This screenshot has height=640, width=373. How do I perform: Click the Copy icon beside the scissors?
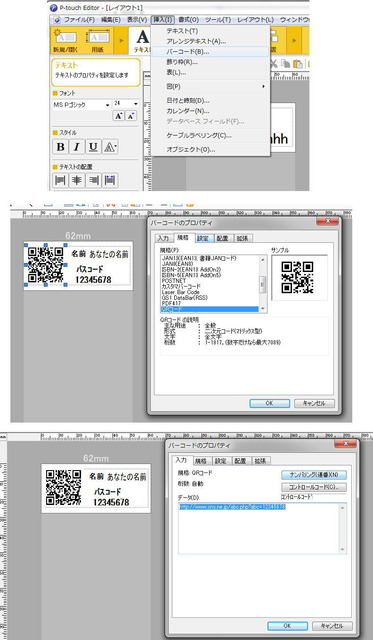[x=286, y=64]
